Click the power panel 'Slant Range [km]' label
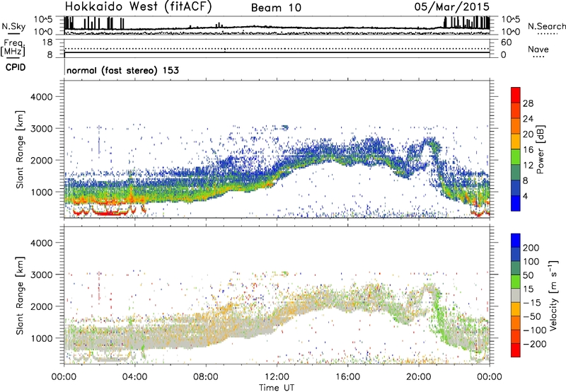 point(20,149)
